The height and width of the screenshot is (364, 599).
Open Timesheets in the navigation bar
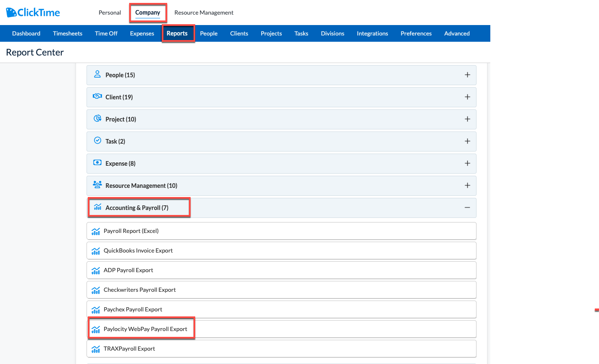(x=68, y=33)
